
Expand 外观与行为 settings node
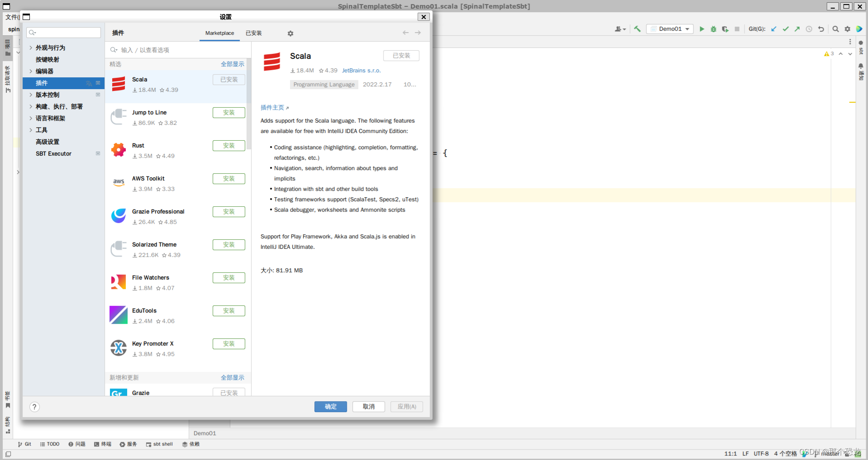pyautogui.click(x=31, y=47)
